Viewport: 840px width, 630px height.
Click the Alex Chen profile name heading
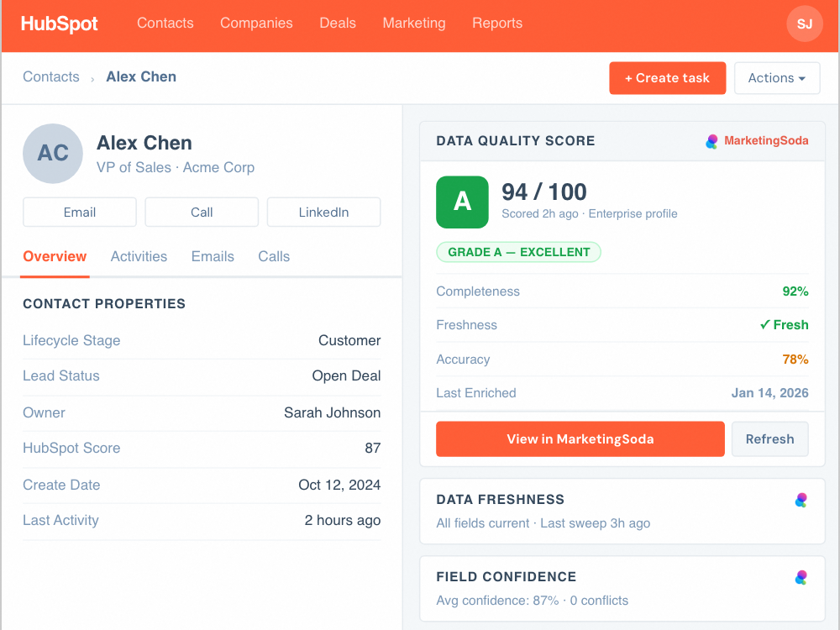[x=144, y=143]
